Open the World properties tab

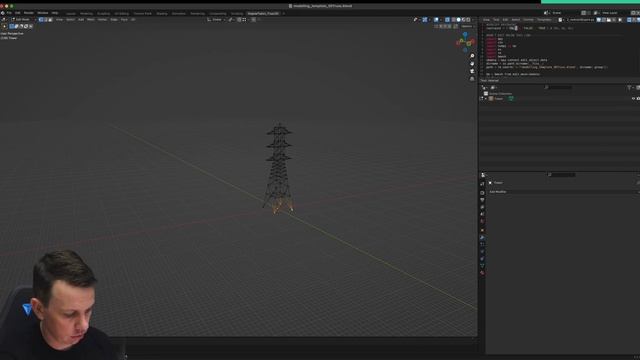point(482,221)
